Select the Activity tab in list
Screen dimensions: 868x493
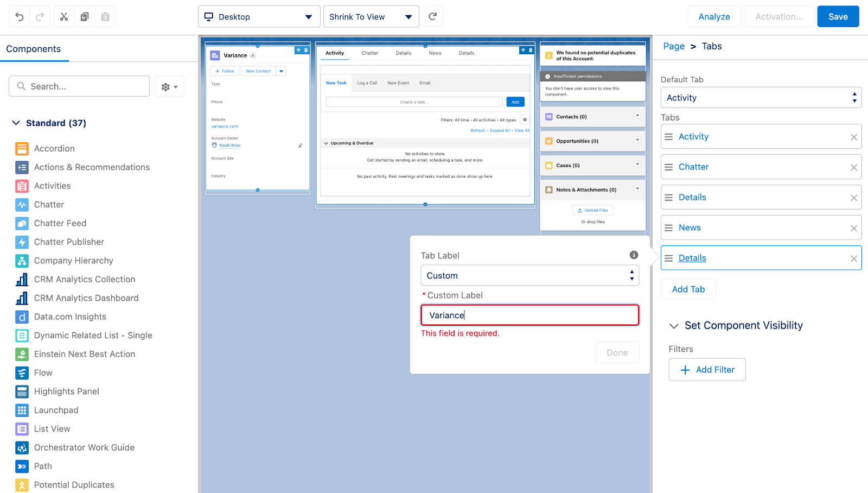[x=693, y=137]
